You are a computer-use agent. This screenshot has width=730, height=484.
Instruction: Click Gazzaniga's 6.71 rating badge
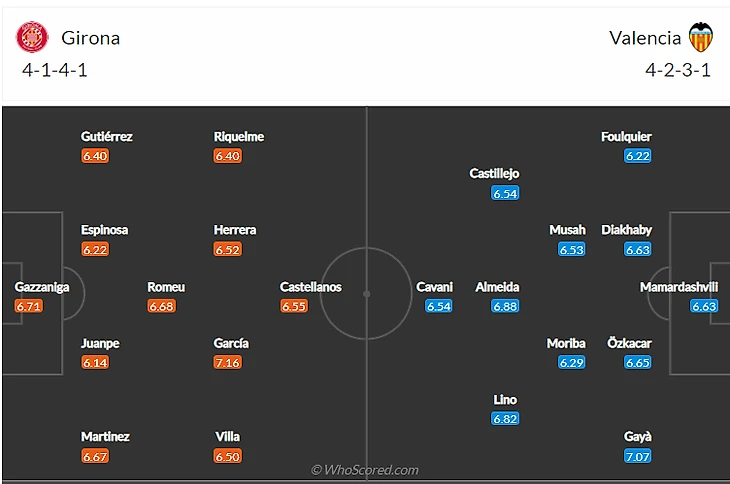29,306
